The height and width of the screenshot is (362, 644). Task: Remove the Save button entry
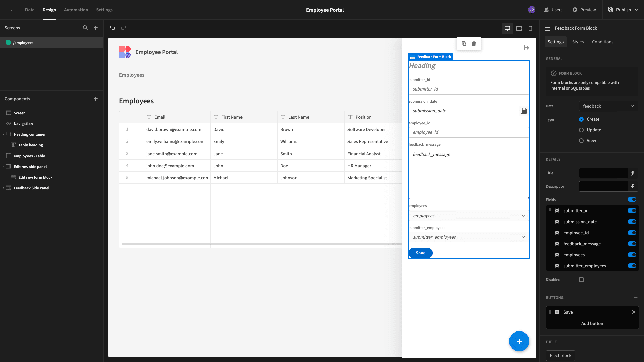(634, 312)
